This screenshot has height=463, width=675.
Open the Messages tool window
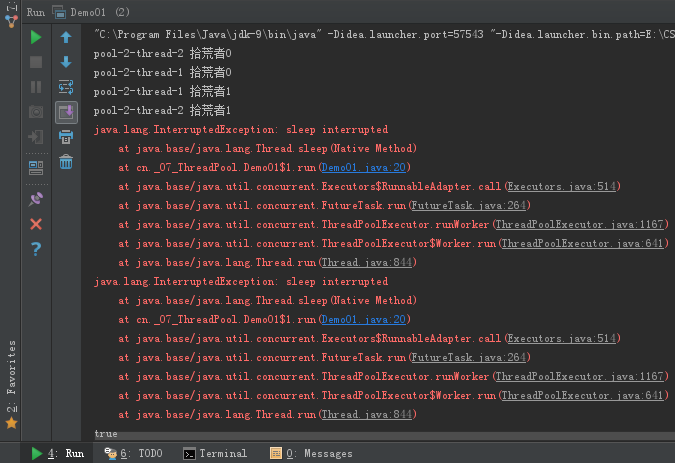pos(311,453)
